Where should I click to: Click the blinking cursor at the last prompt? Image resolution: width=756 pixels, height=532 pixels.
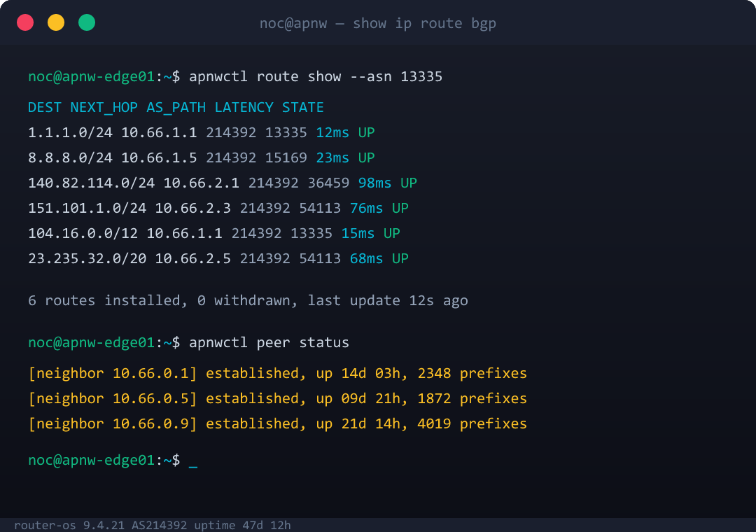(193, 462)
